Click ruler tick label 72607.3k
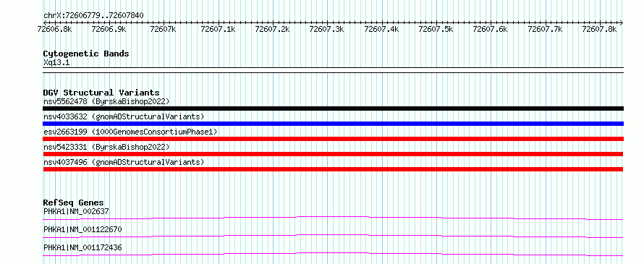The height and width of the screenshot is (264, 644). click(326, 29)
